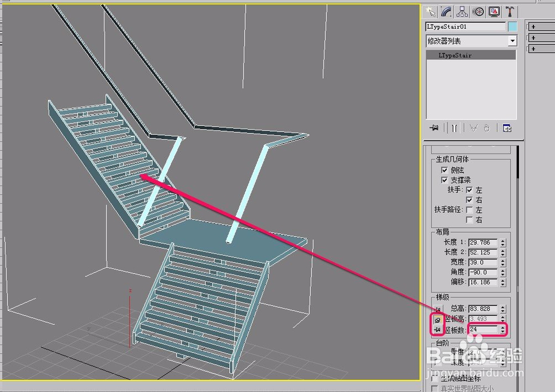
Task: Click the 宽度 value field
Action: pos(483,262)
